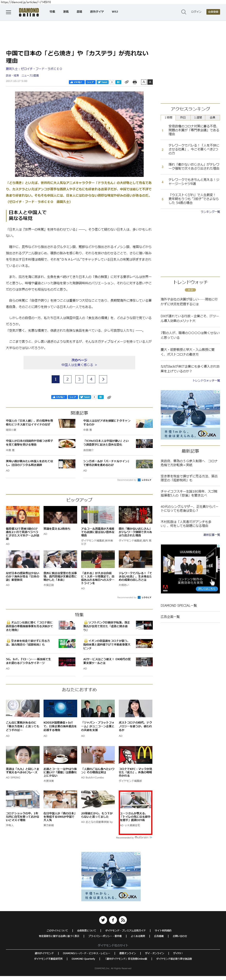
Task: Open the 特集 menu in the header
Action: [52, 12]
